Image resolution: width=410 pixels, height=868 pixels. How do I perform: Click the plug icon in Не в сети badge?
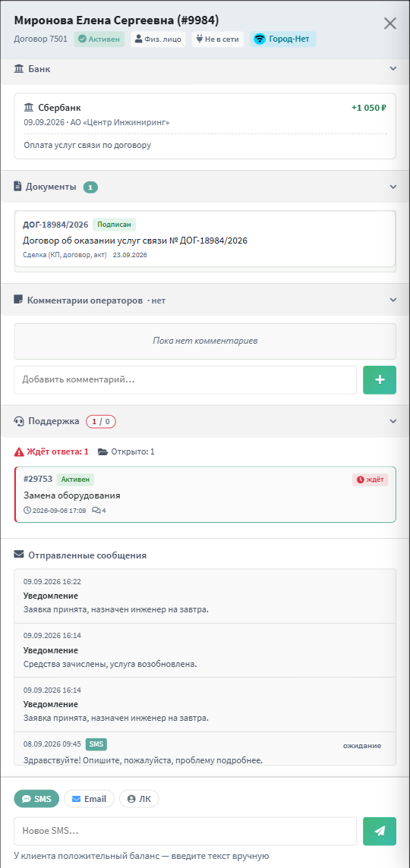(200, 39)
